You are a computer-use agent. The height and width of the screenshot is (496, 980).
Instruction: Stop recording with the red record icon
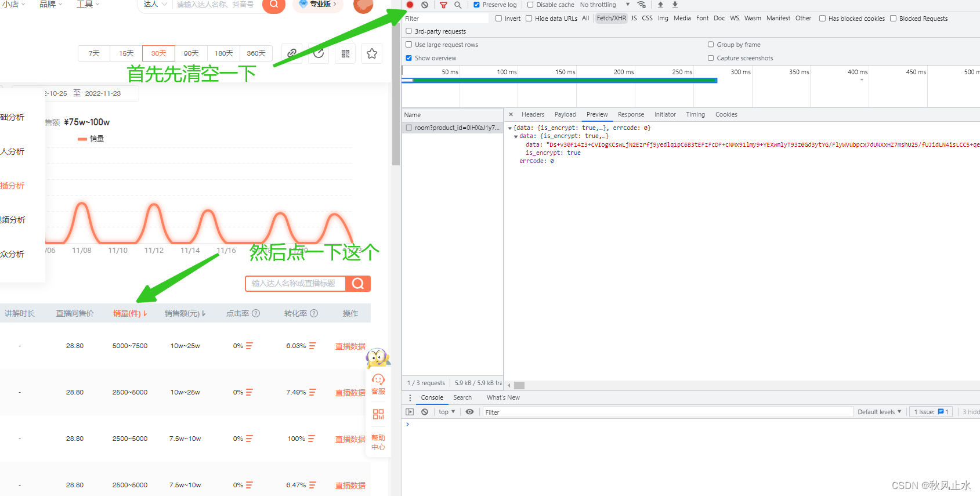[x=410, y=5]
